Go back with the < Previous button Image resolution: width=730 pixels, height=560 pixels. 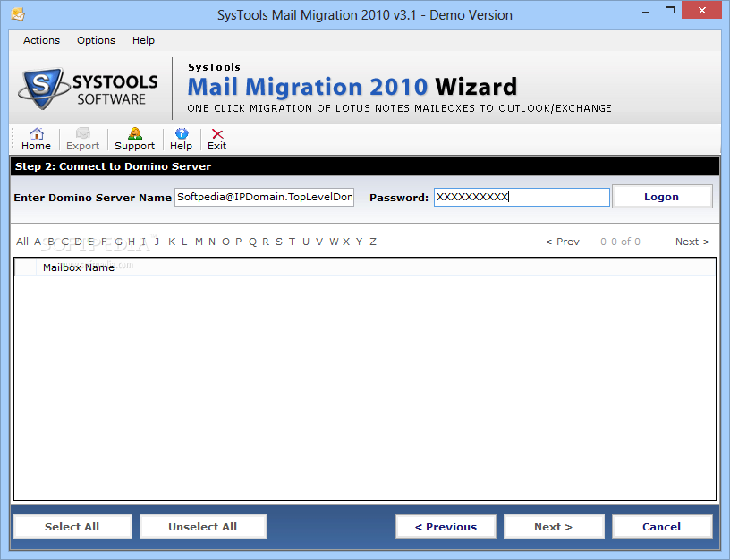(x=446, y=527)
